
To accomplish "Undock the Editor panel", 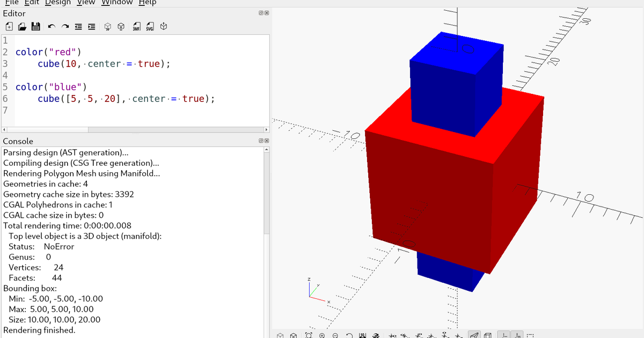I will (x=260, y=12).
